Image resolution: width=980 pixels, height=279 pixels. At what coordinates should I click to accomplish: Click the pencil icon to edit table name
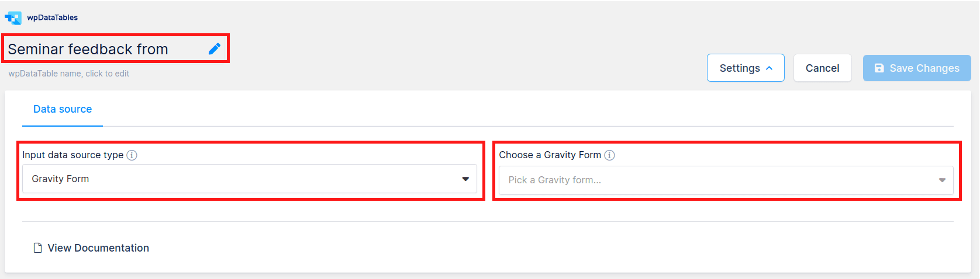(215, 49)
